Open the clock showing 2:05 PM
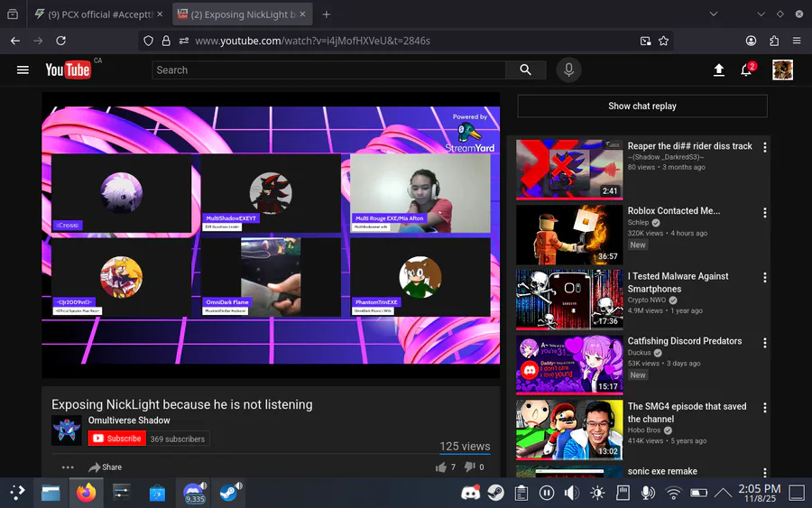Viewport: 812px width, 508px height. [759, 493]
